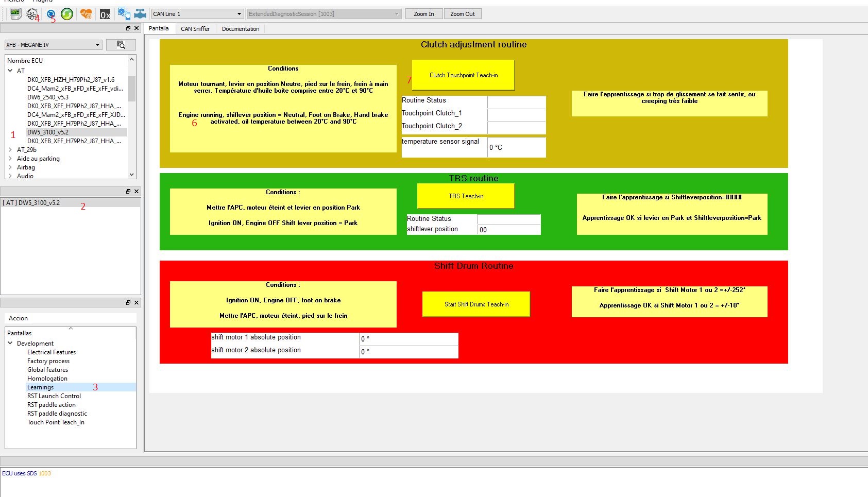Toggle expert mode troll-face icon
Viewport: 868px width, 497px height.
tap(32, 14)
